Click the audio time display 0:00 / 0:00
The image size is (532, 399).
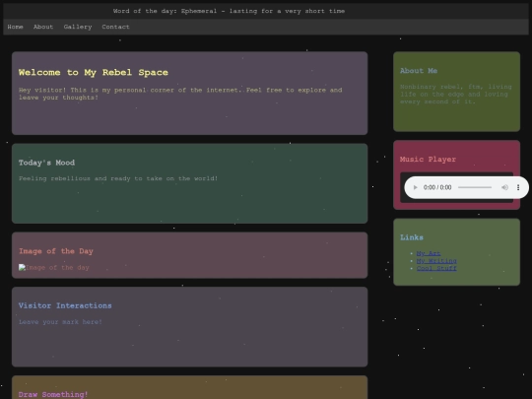[437, 187]
